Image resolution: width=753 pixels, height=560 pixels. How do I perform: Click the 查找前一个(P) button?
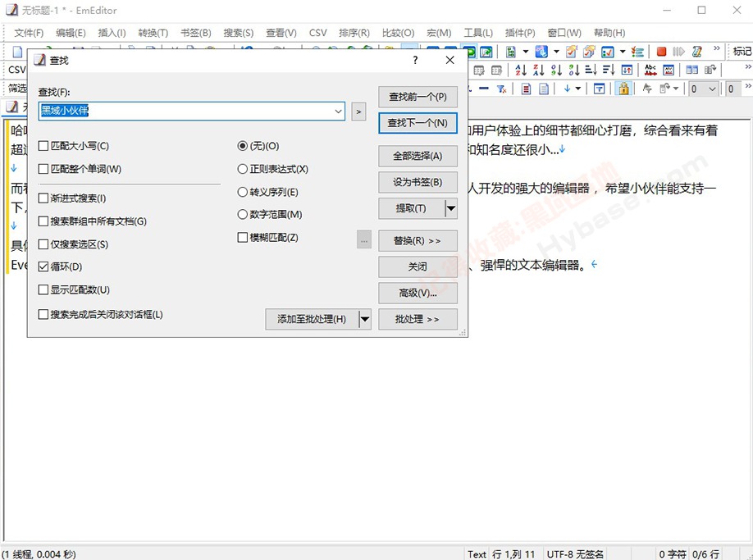pos(418,97)
